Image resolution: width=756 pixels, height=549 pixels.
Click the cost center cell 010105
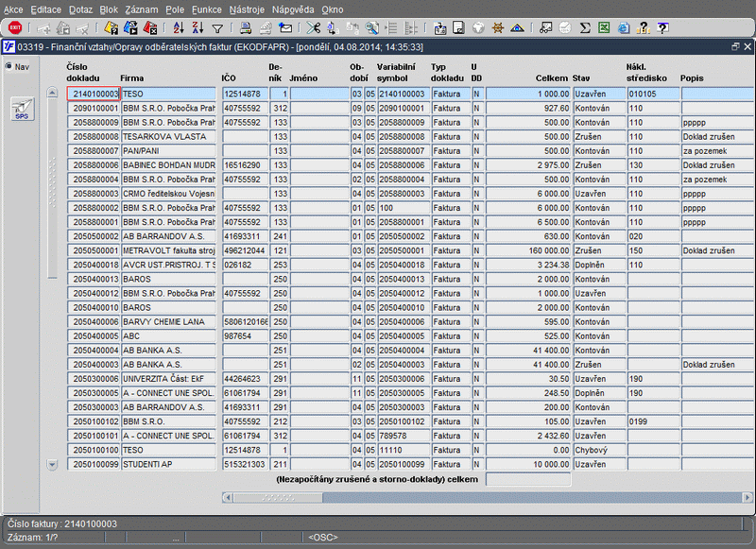653,94
